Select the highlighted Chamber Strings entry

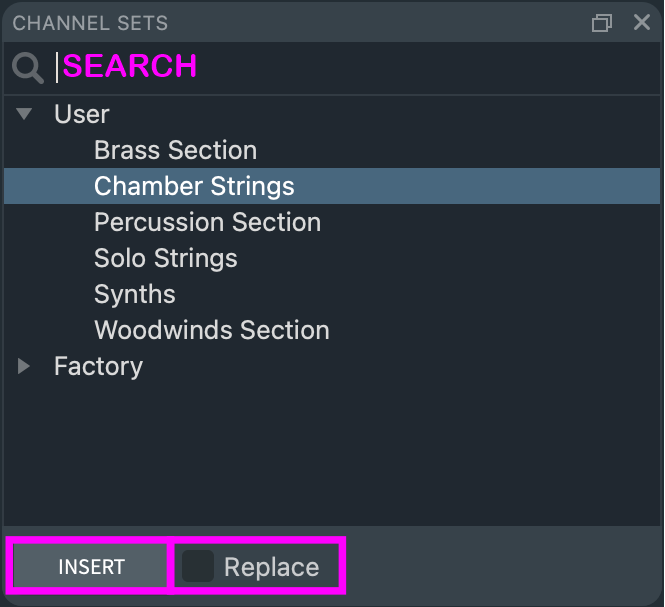[194, 186]
